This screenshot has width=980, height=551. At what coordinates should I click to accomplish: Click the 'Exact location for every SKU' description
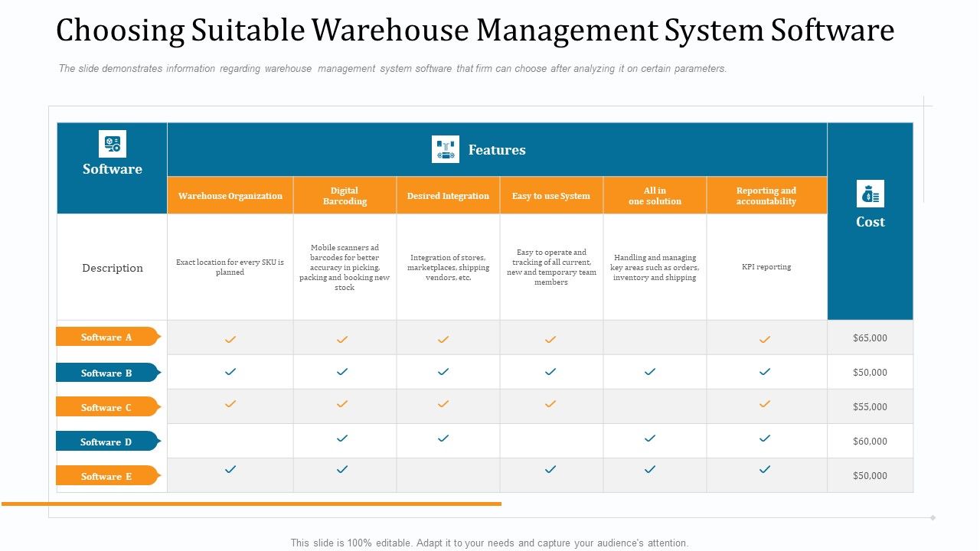tap(230, 267)
